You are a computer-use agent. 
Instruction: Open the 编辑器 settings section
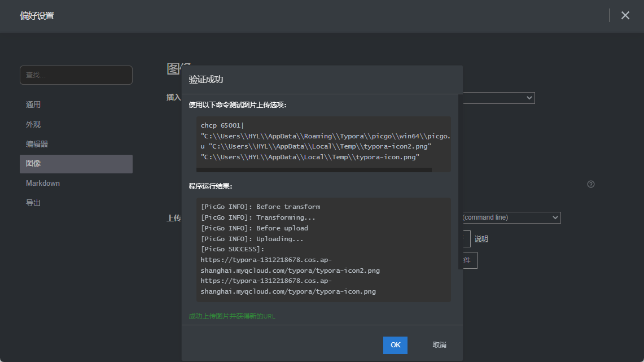pos(76,144)
